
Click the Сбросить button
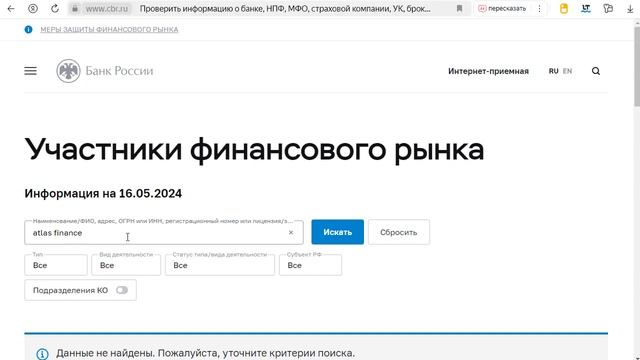(399, 232)
